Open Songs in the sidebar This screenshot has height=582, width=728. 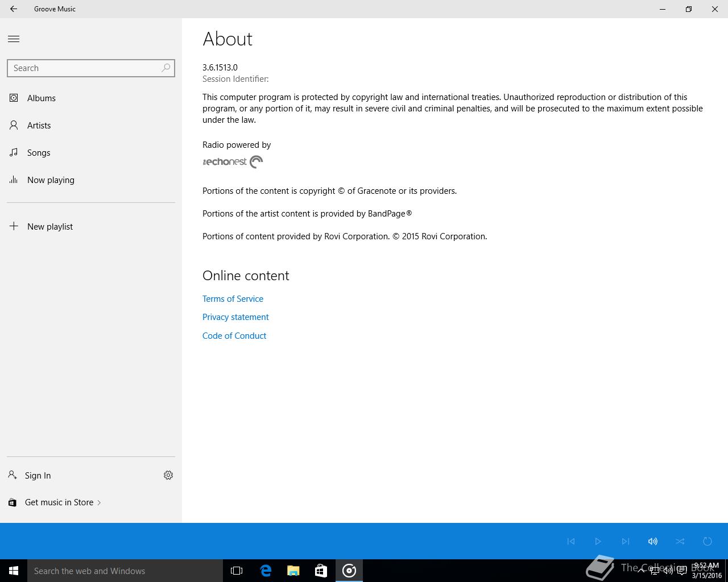(91, 152)
